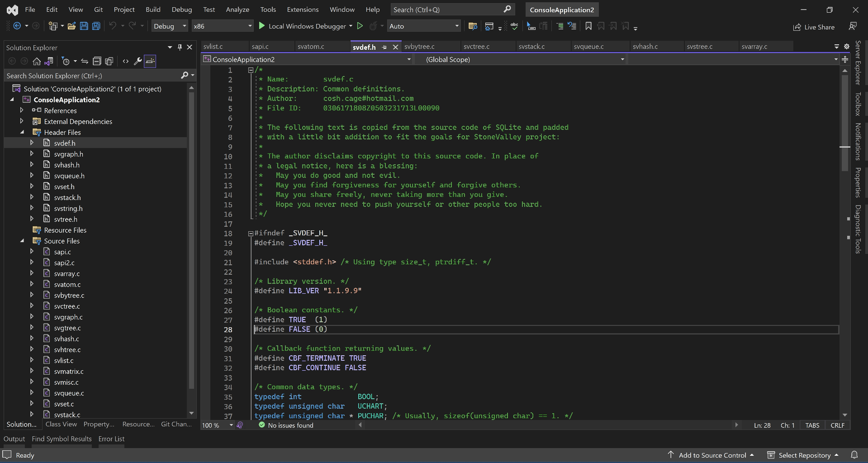
Task: Click Add to Source Control
Action: click(x=711, y=455)
